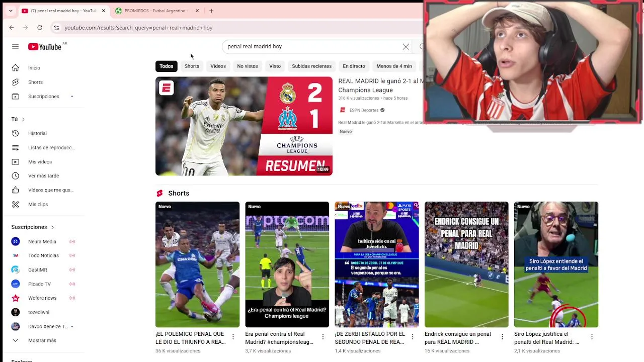The height and width of the screenshot is (362, 644).
Task: Open a new browser tab
Action: [211, 11]
